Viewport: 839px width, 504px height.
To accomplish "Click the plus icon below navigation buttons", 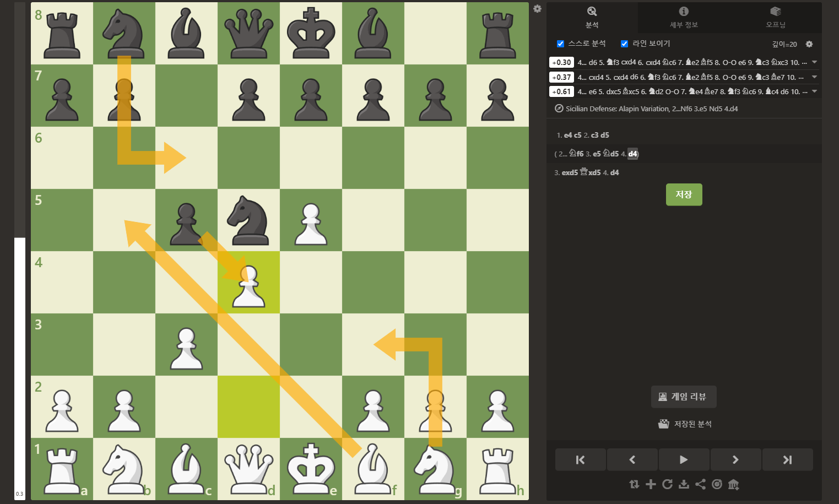I will pos(651,484).
